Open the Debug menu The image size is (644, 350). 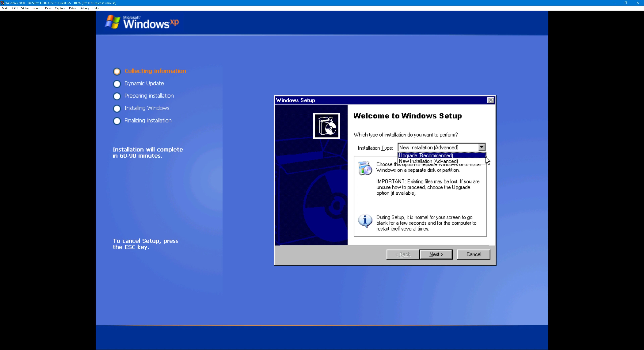[84, 8]
